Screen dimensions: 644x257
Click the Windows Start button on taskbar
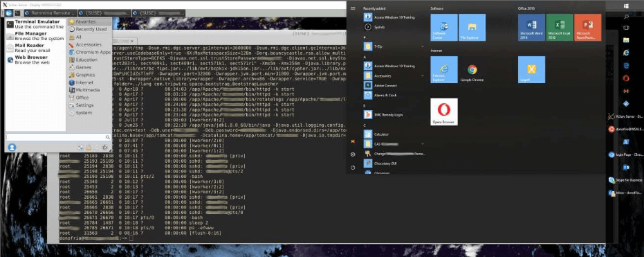click(626, 6)
